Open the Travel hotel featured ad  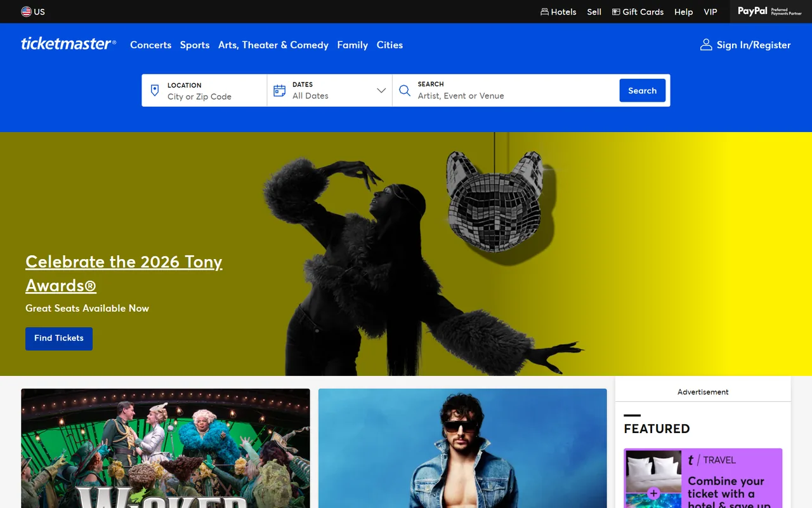point(703,478)
